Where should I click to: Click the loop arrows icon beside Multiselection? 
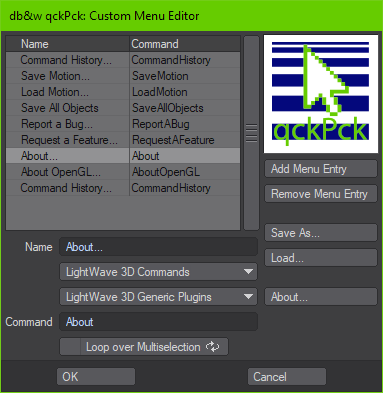212,347
